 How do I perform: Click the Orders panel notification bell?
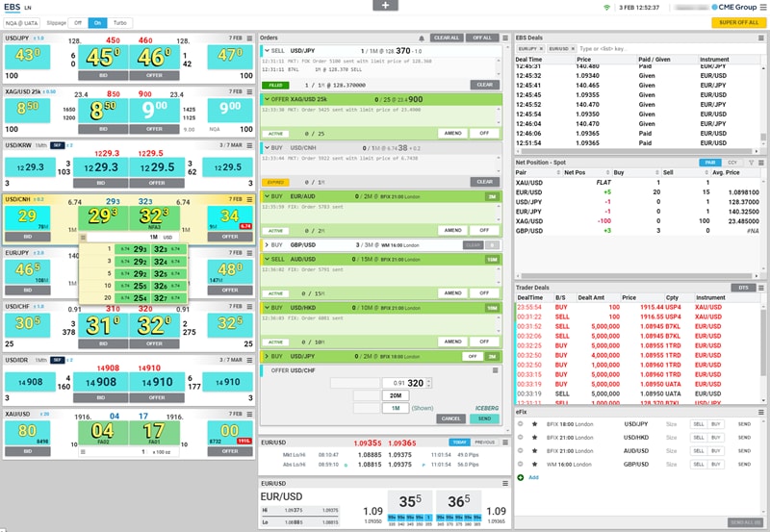(421, 38)
